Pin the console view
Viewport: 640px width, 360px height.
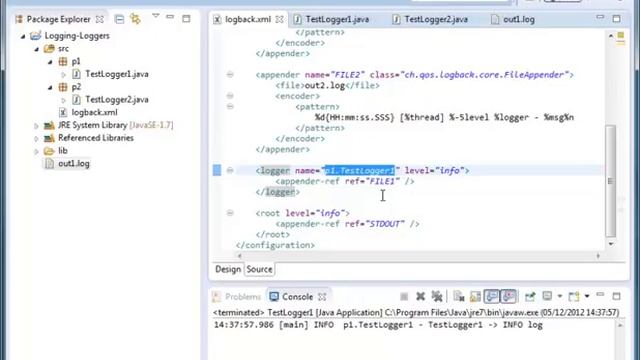pos(530,297)
